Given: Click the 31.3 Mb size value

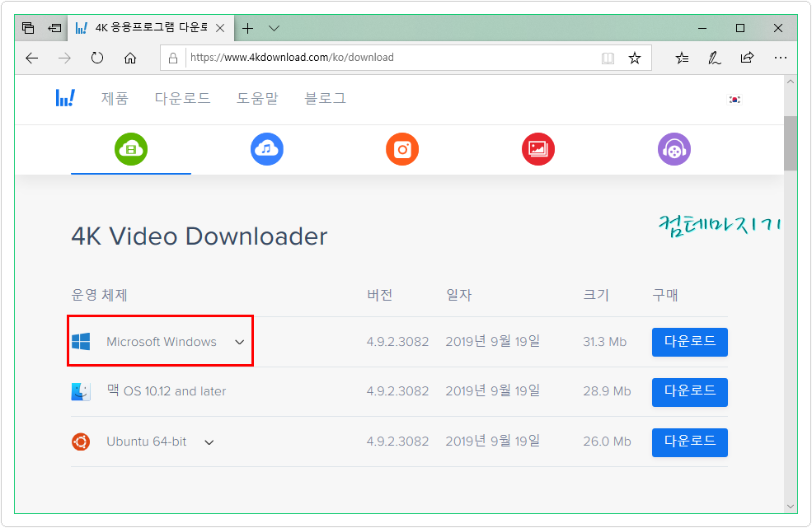Looking at the screenshot, I should click(x=605, y=342).
